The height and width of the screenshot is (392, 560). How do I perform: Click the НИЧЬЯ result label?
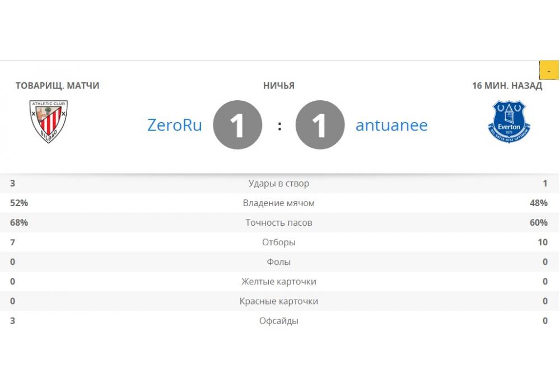pyautogui.click(x=279, y=86)
